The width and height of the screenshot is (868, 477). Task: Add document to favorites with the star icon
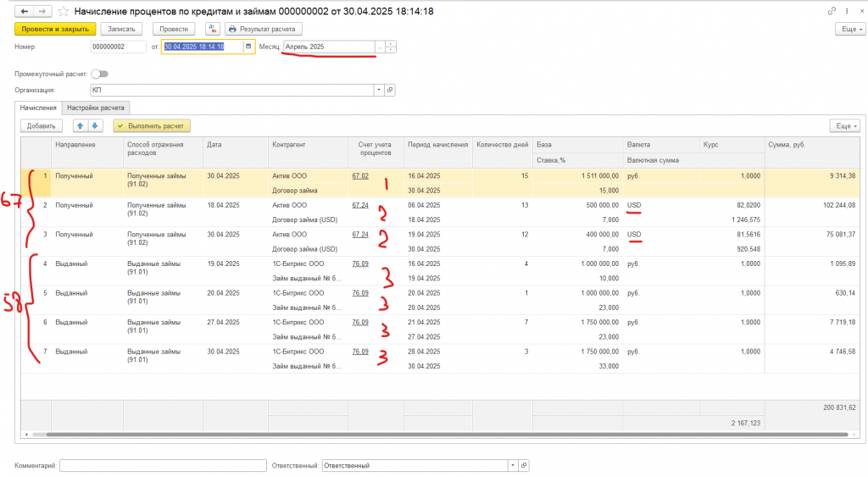tap(64, 11)
